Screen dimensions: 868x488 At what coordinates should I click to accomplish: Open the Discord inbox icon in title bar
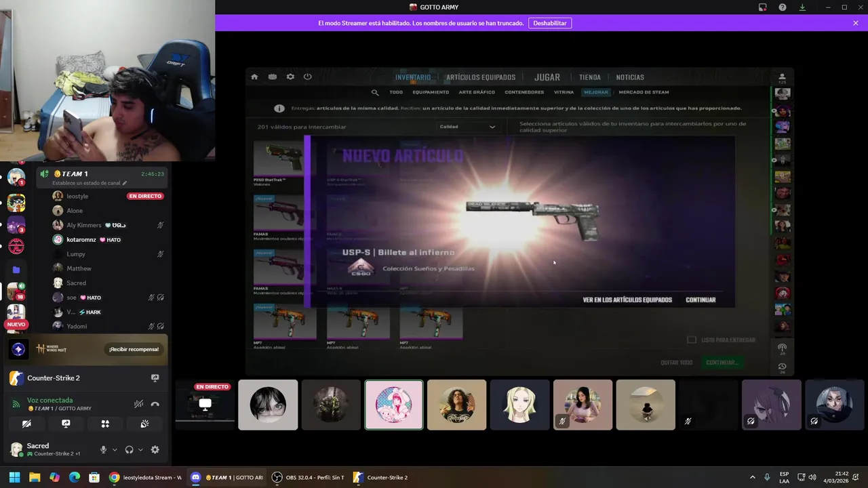(763, 7)
